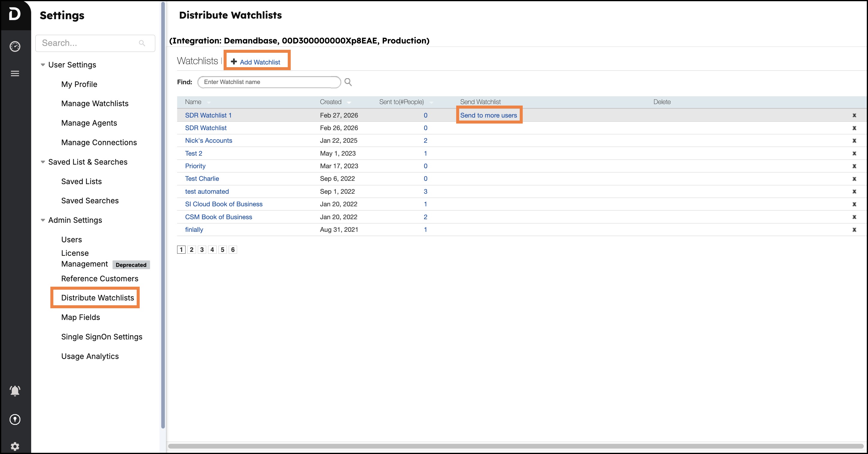Select Distribute Watchlists in sidebar

tap(97, 297)
